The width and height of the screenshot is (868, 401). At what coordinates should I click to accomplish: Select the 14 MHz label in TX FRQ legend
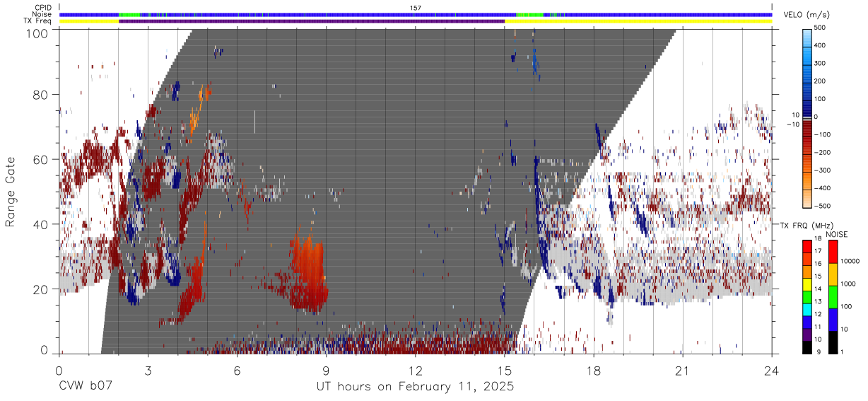click(818, 289)
